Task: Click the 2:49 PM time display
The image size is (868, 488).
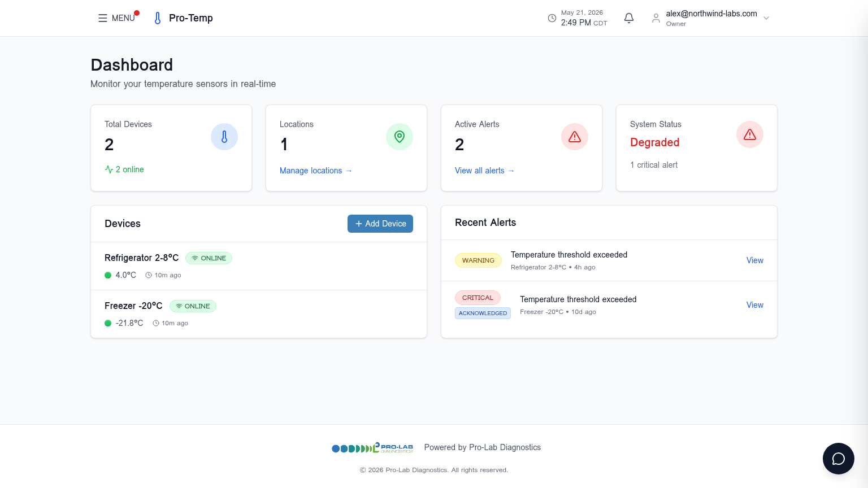Action: click(x=584, y=23)
